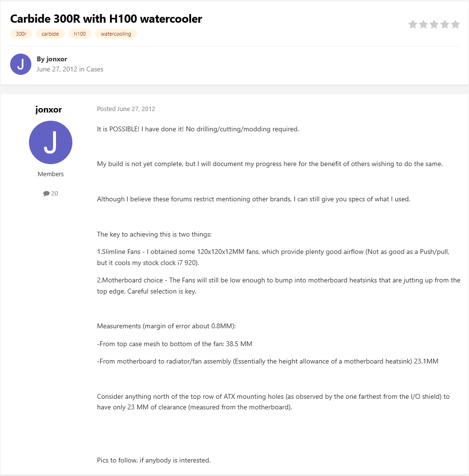Click the Members group label
This screenshot has height=476, width=469.
click(51, 174)
